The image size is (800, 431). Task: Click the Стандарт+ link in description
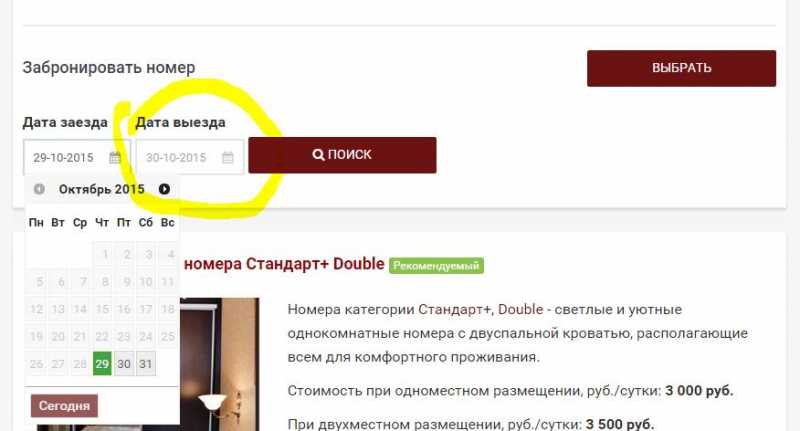pos(455,310)
